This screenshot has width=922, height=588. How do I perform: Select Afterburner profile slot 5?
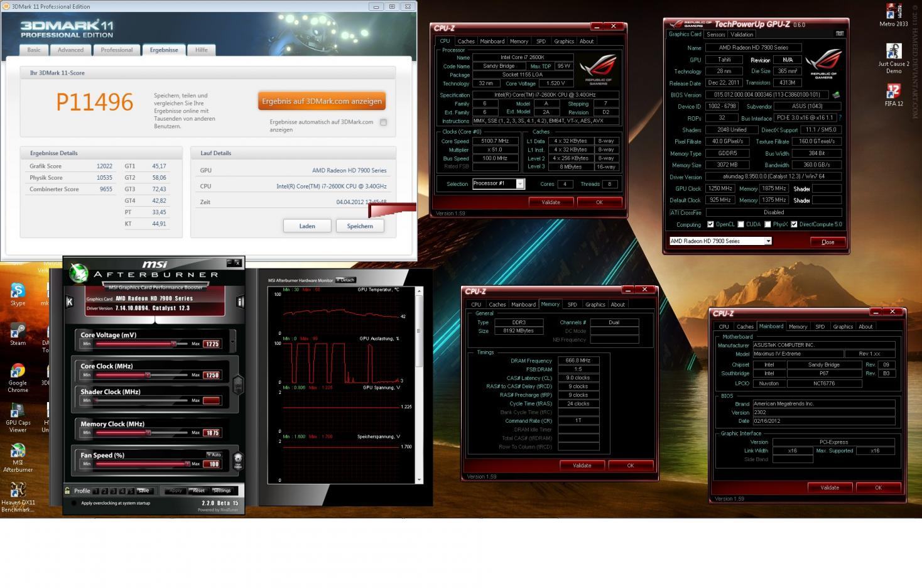[x=131, y=491]
